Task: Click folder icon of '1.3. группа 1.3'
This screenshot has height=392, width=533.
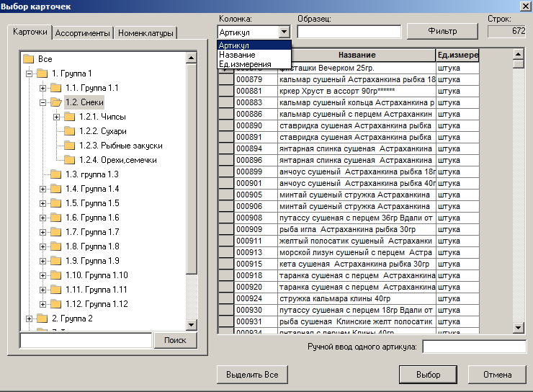Action: (55, 174)
